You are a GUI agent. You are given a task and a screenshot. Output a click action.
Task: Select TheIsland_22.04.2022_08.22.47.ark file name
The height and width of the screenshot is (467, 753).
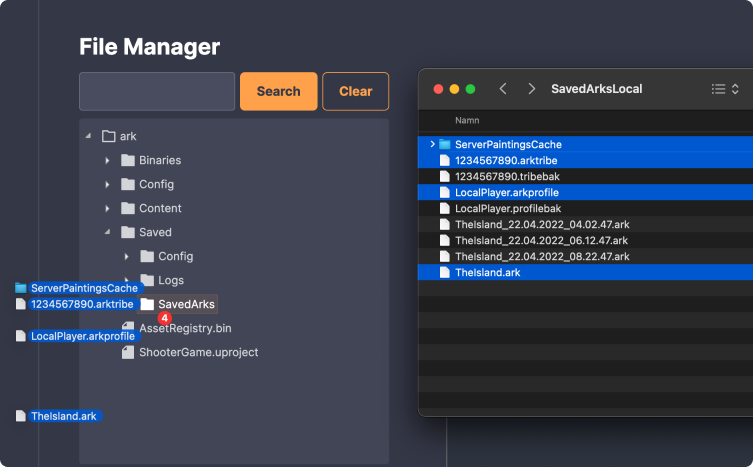(x=542, y=257)
